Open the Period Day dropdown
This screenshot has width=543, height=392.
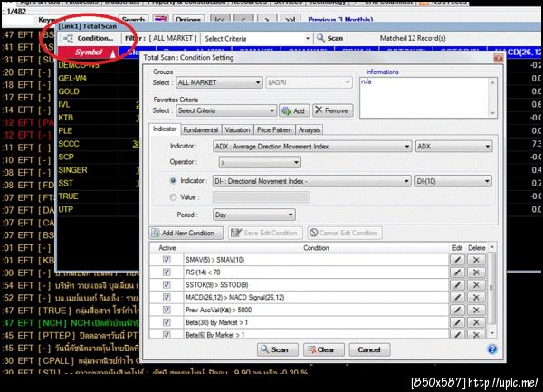(253, 215)
